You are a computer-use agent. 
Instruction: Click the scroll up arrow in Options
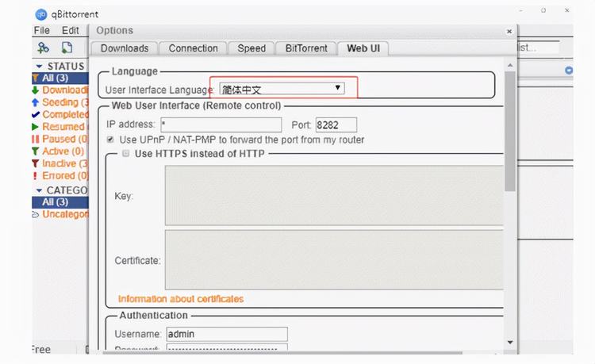(x=510, y=65)
